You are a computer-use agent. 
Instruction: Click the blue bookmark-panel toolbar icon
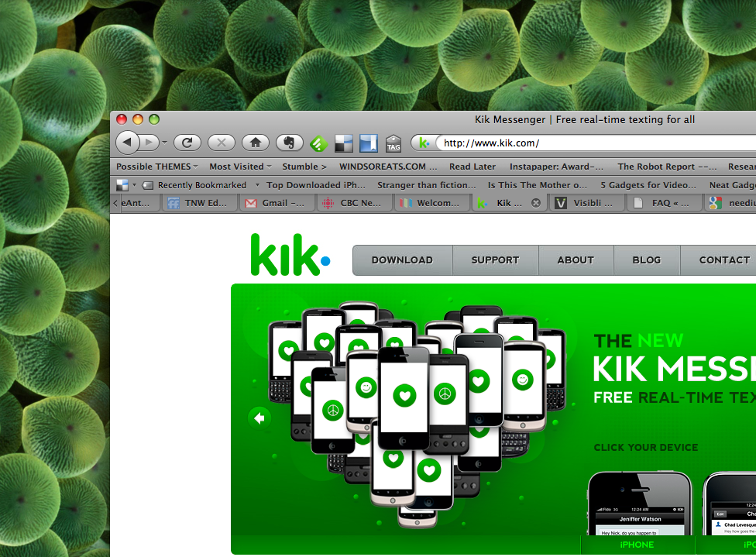point(369,143)
